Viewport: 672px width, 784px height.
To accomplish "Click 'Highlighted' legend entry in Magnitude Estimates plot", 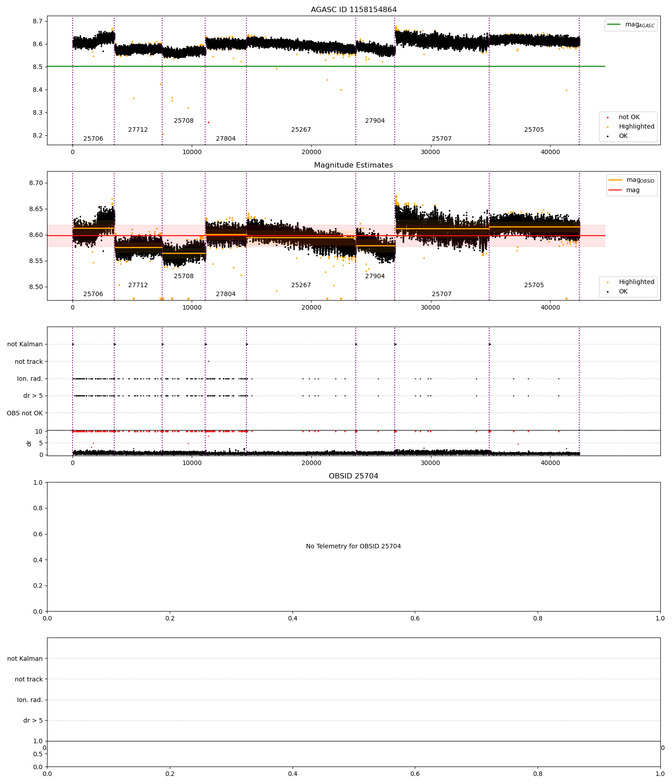I will (x=631, y=282).
